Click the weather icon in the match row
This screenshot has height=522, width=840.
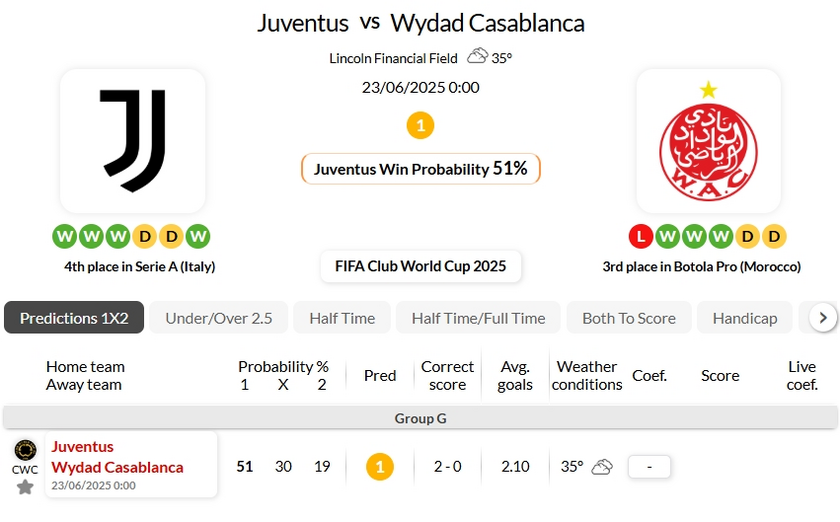[601, 466]
